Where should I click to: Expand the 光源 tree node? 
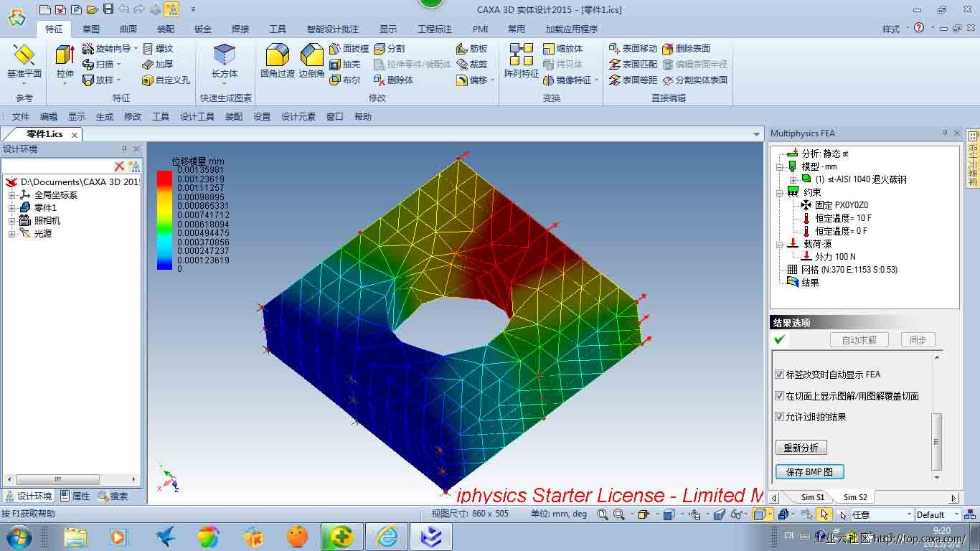tap(11, 234)
